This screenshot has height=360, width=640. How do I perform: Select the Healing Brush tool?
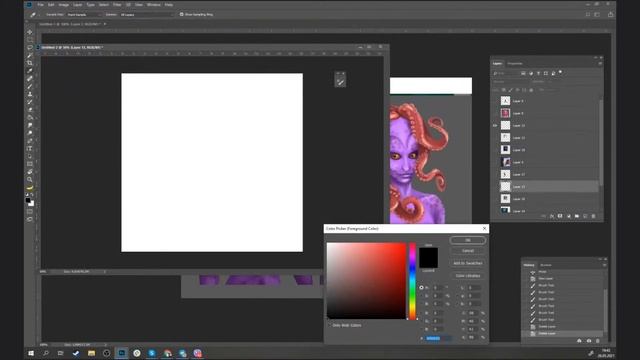click(30, 79)
